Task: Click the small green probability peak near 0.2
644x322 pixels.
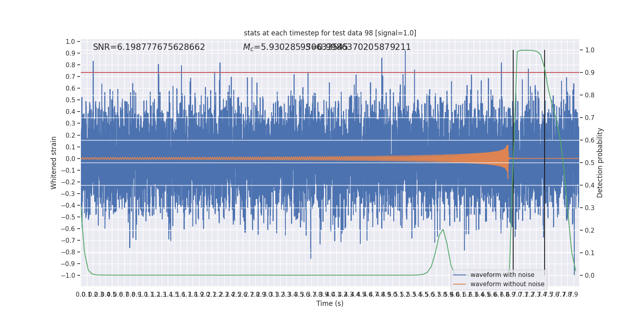Action: click(x=443, y=230)
